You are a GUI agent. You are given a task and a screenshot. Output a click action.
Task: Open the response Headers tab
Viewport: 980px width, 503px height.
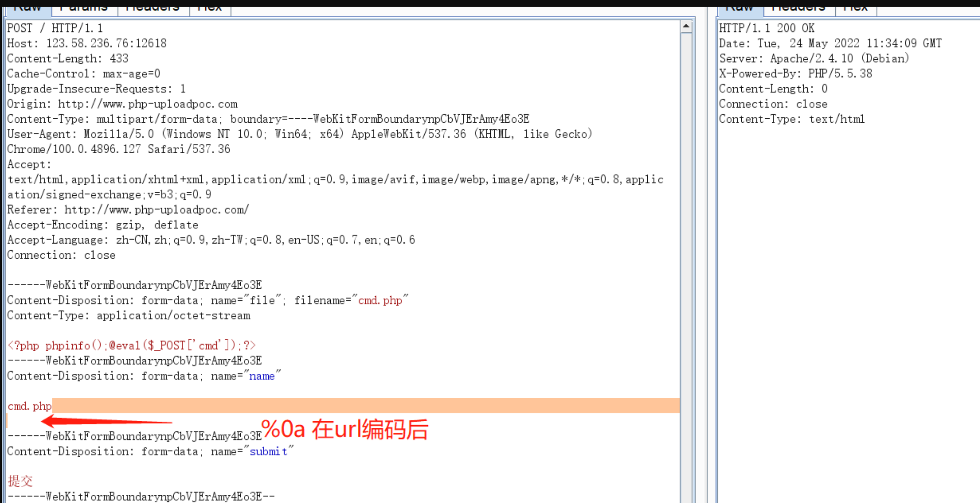coord(799,11)
